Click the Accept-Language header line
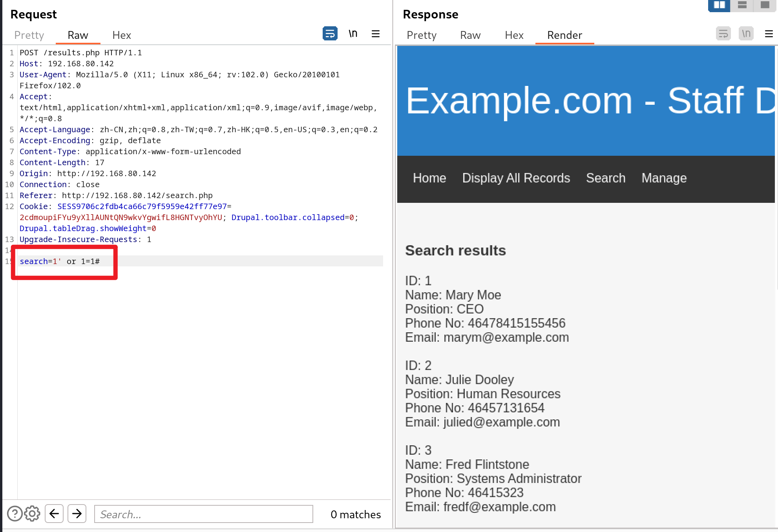This screenshot has height=532, width=778. pos(199,129)
